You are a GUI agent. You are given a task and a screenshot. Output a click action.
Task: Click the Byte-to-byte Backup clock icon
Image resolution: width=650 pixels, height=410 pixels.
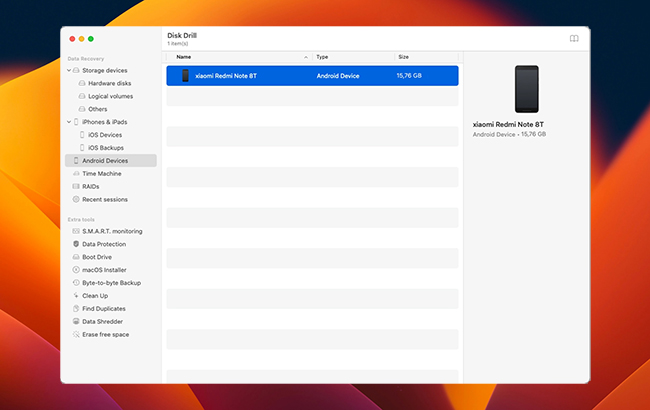76,283
